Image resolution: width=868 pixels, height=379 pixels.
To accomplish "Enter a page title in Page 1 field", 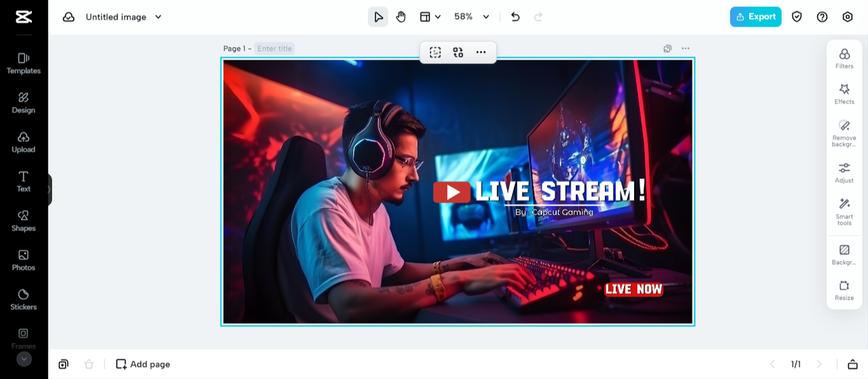I will [x=275, y=49].
